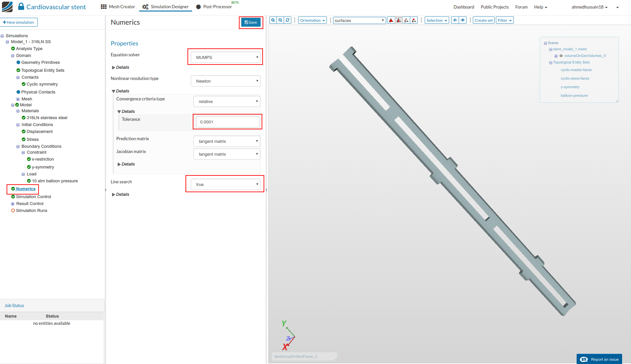
Task: Select the wireframe render mode icon
Action: 406,20
